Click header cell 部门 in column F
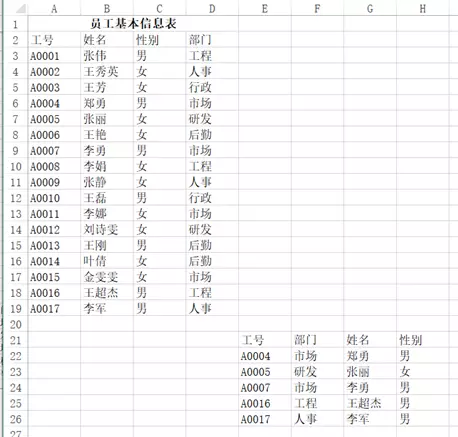This screenshot has height=437, width=458. [317, 340]
